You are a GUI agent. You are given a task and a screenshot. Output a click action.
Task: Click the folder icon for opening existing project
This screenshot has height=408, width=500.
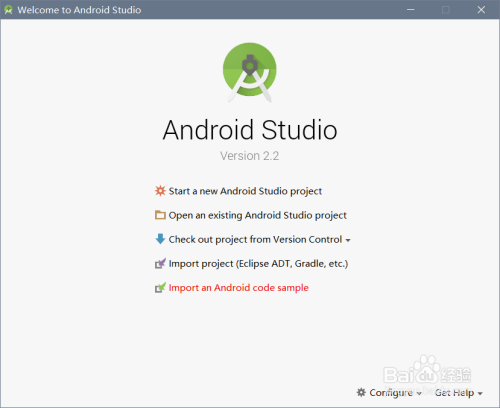160,215
